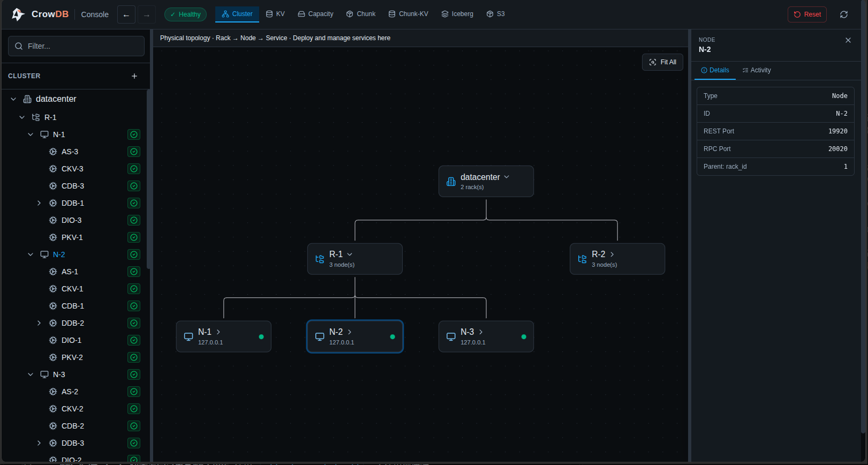Viewport: 868px width, 465px height.
Task: Switch to the Activity tab
Action: [x=757, y=70]
